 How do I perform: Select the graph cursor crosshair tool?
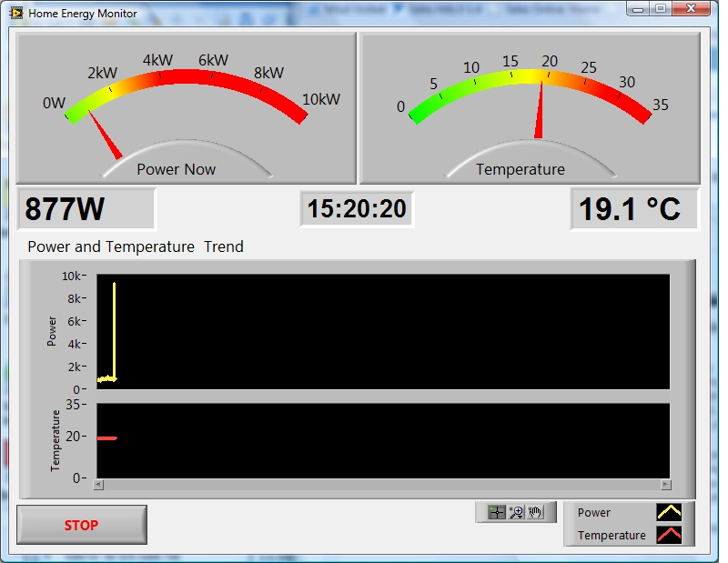(x=496, y=512)
